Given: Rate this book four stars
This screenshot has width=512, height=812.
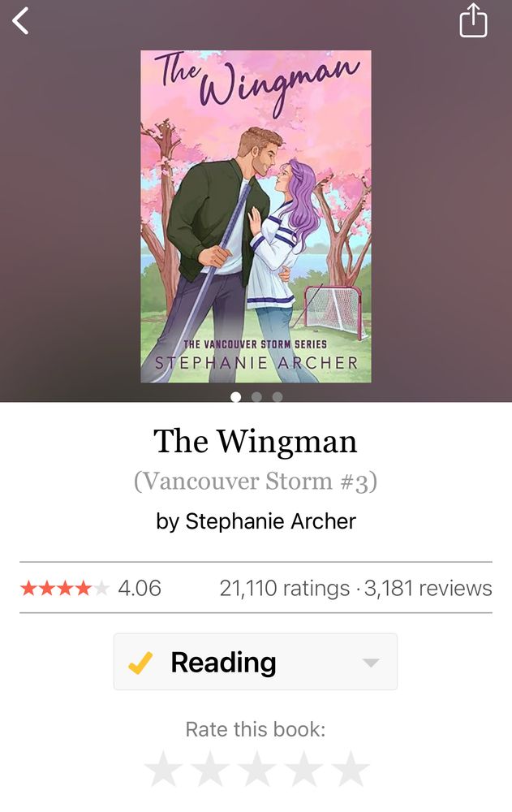Looking at the screenshot, I should [x=304, y=768].
